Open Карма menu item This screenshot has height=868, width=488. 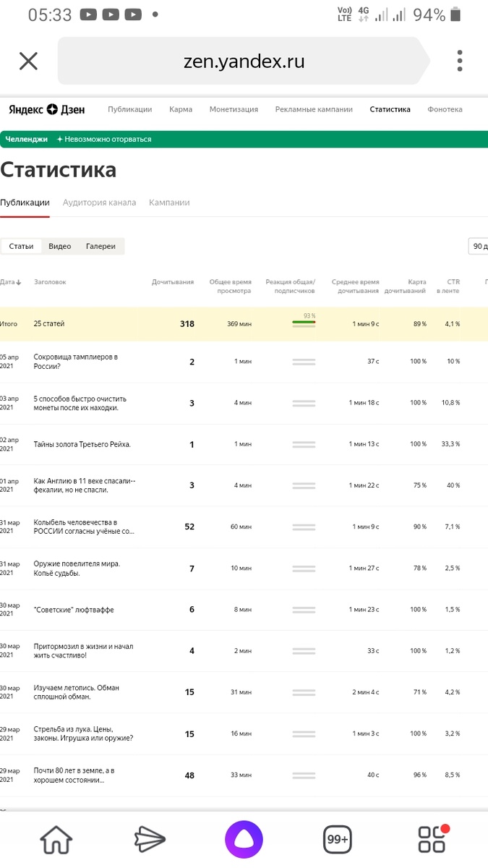[181, 109]
